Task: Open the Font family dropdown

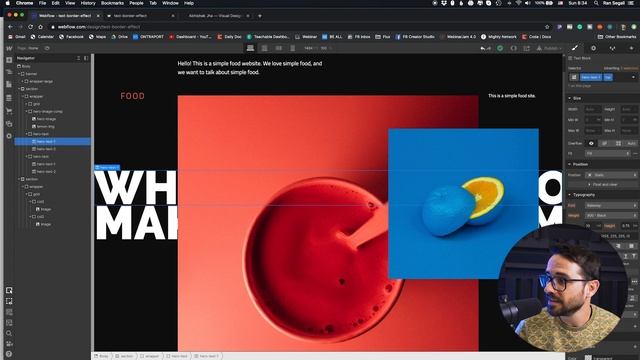Action: pyautogui.click(x=611, y=205)
